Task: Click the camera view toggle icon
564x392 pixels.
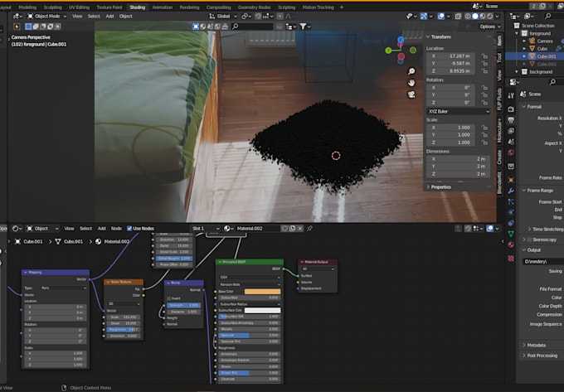Action: point(411,94)
